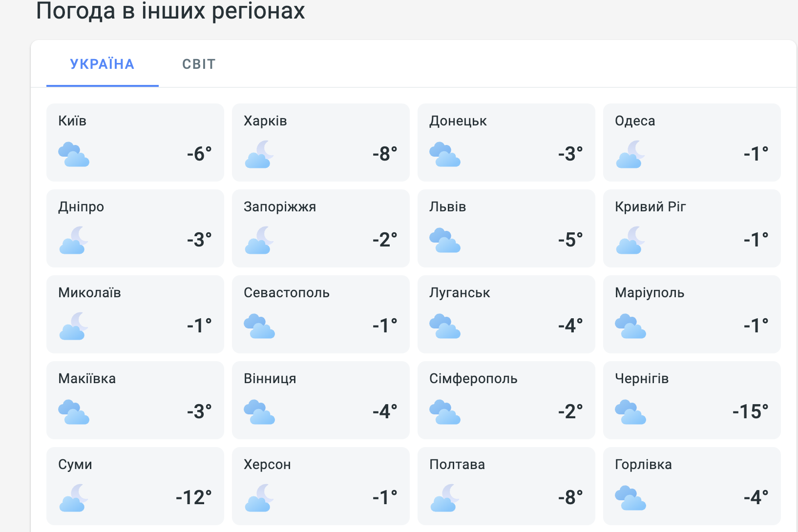Open the Маріуполь forecast card
This screenshot has width=798, height=532.
point(692,314)
